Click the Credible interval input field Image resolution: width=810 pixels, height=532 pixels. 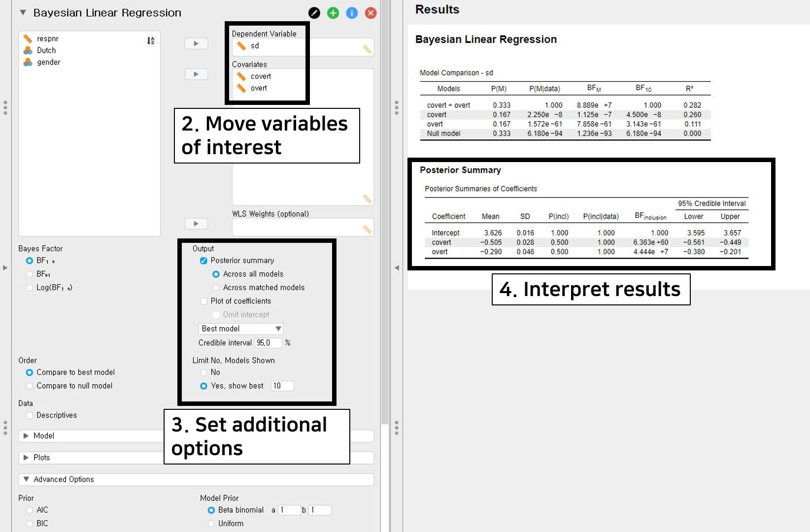tap(268, 343)
